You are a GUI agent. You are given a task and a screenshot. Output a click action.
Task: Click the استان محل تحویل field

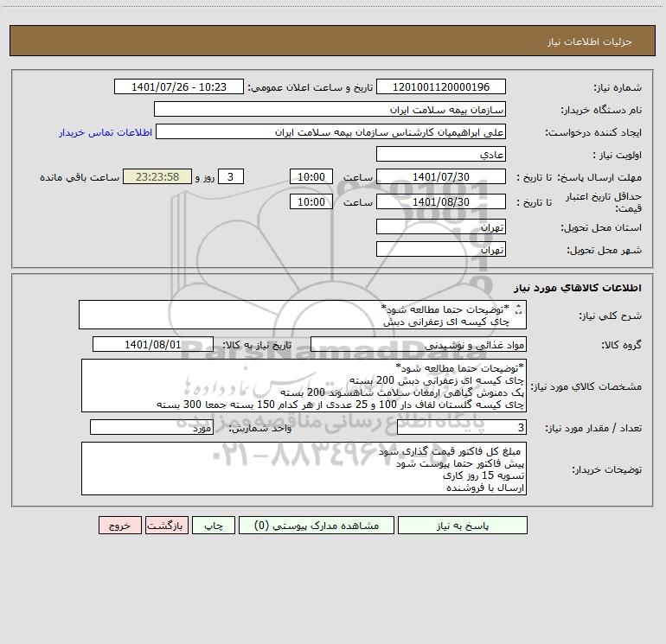[x=441, y=226]
